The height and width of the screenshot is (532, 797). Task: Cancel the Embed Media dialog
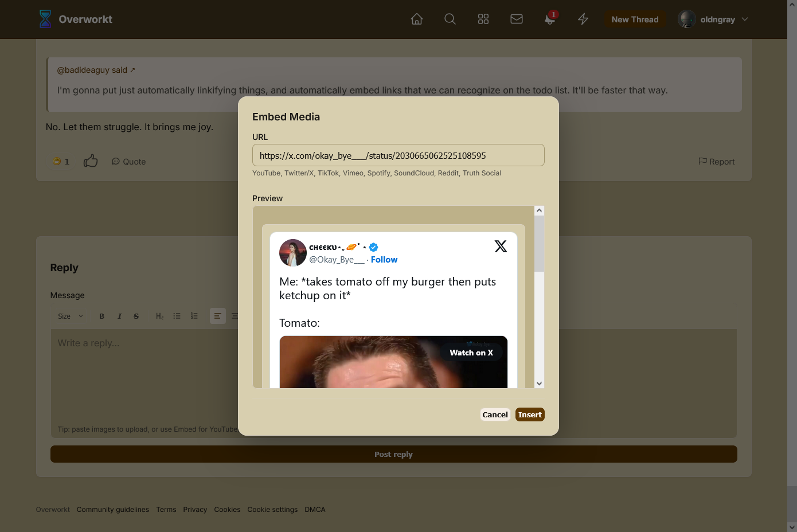[495, 414]
